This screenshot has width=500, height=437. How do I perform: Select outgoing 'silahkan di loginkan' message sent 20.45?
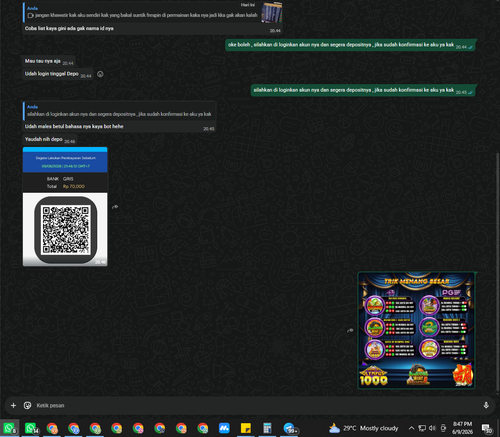coord(363,90)
